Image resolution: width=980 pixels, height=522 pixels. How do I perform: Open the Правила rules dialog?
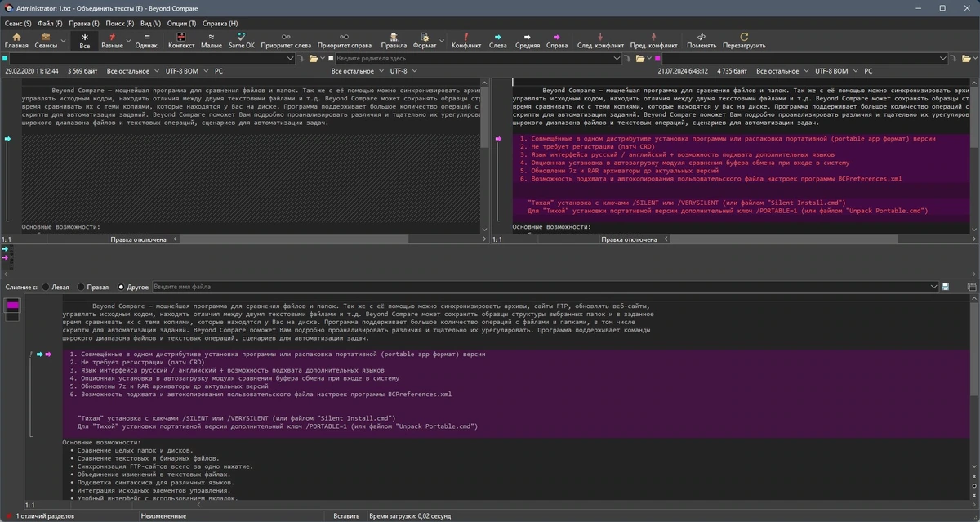pyautogui.click(x=394, y=41)
